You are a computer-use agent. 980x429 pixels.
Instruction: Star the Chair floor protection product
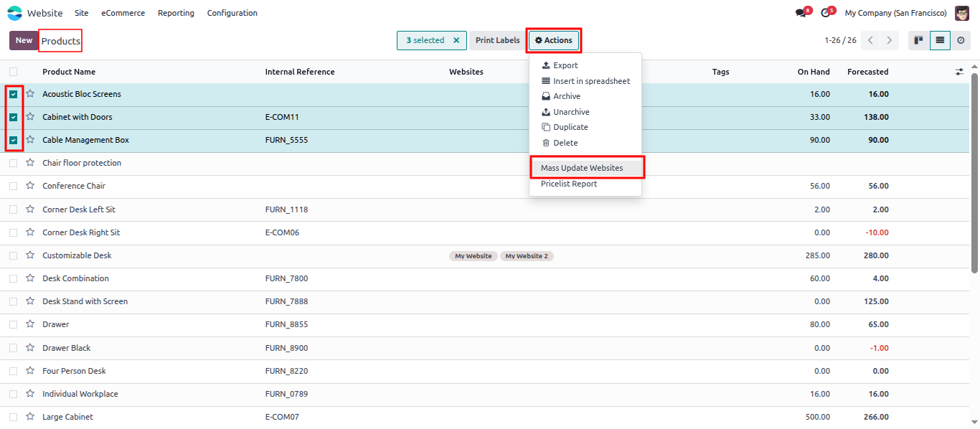30,163
